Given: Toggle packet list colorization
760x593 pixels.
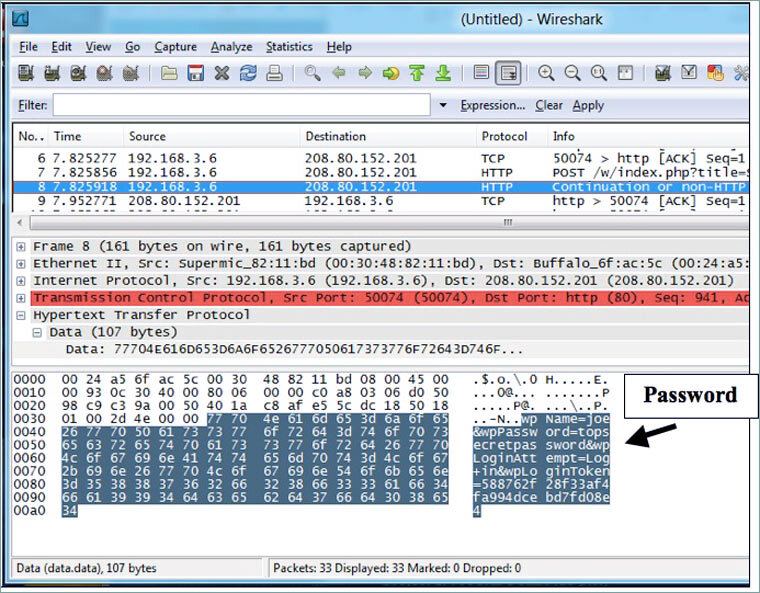Looking at the screenshot, I should [x=481, y=73].
